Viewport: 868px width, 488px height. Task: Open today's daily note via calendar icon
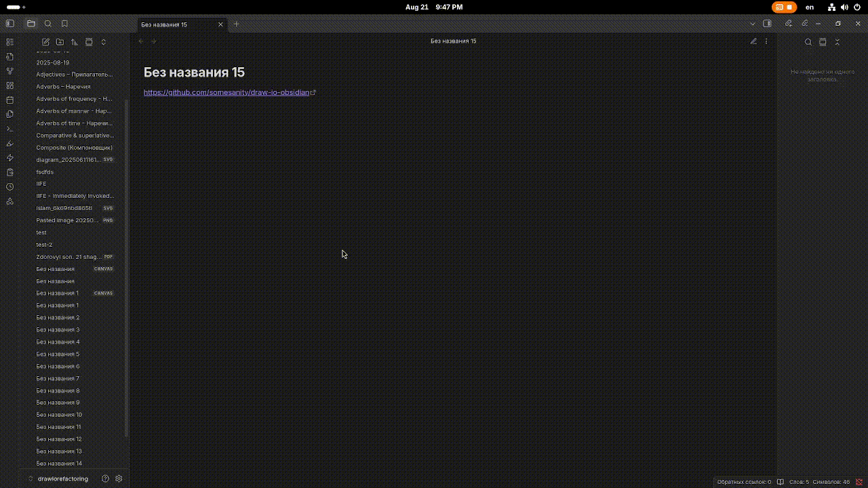point(9,100)
